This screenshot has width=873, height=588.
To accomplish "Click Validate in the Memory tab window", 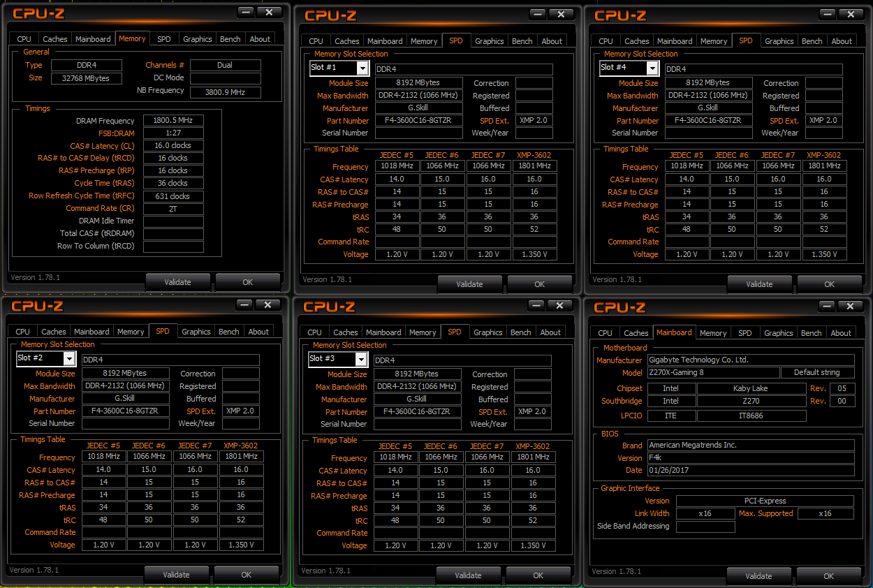I will [x=177, y=282].
